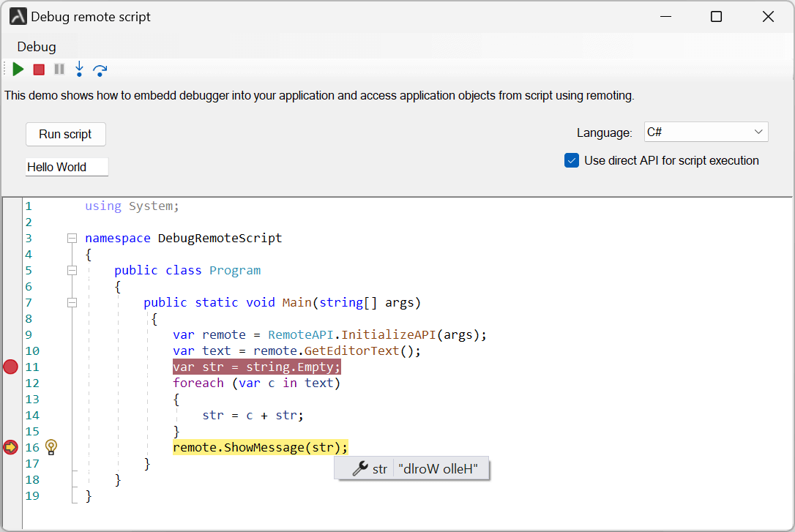Click the Language: label
The width and height of the screenshot is (795, 532).
(x=605, y=132)
